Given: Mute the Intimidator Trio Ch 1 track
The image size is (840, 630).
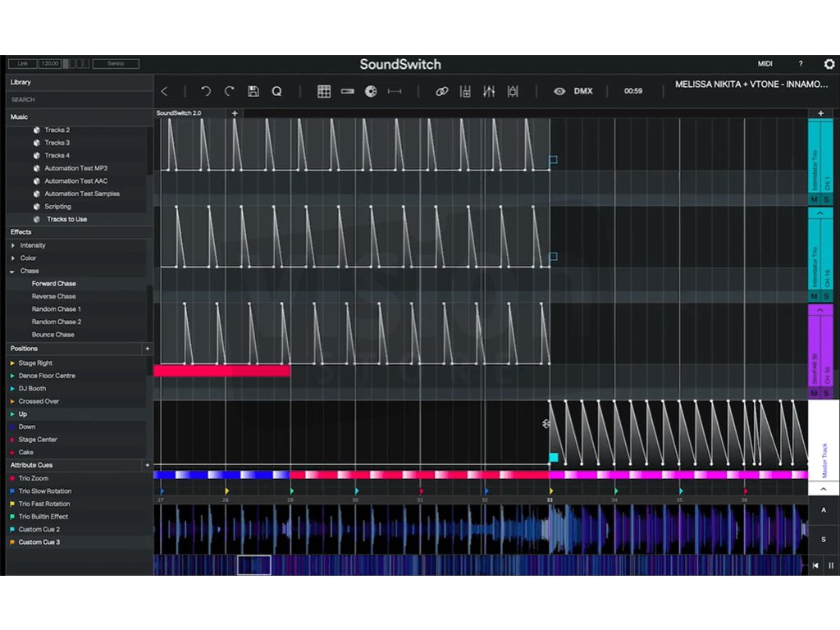Looking at the screenshot, I should (x=815, y=199).
